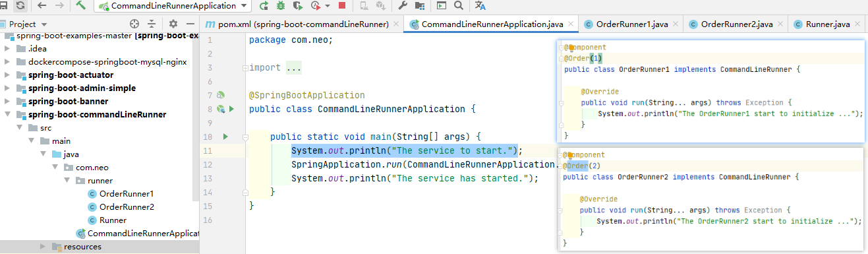Expand the resources folder
The width and height of the screenshot is (868, 254).
(43, 247)
